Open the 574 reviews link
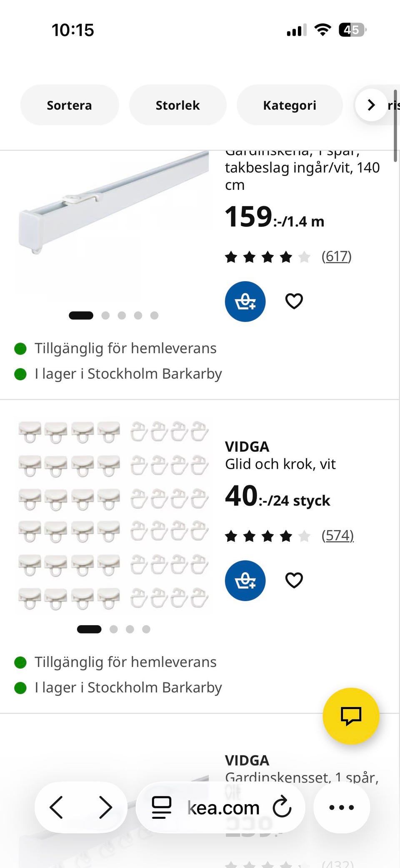The width and height of the screenshot is (400, 868). (x=337, y=535)
